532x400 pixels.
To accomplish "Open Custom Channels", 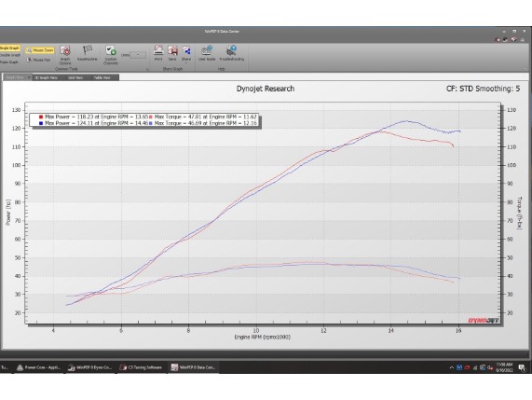I will pyautogui.click(x=111, y=55).
